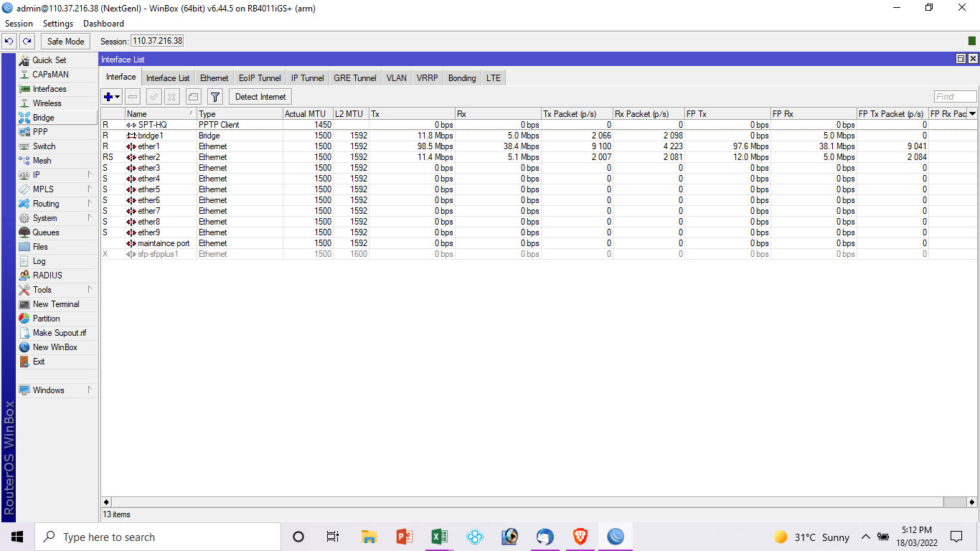Click the Comment note icon in toolbar
The width and height of the screenshot is (980, 551).
pos(193,97)
